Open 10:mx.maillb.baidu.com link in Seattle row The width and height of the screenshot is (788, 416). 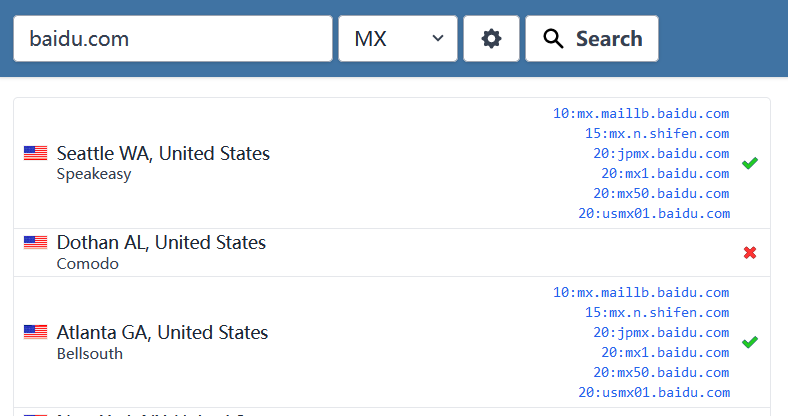pyautogui.click(x=641, y=114)
